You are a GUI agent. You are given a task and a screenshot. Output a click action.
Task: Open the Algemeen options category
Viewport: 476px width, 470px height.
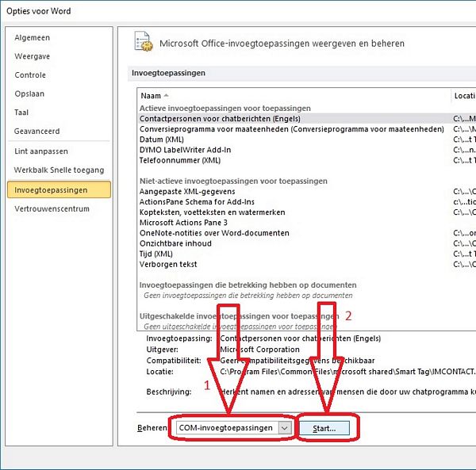32,37
